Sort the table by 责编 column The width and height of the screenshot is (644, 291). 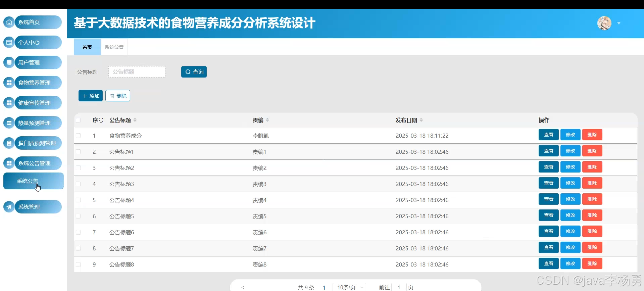[267, 120]
